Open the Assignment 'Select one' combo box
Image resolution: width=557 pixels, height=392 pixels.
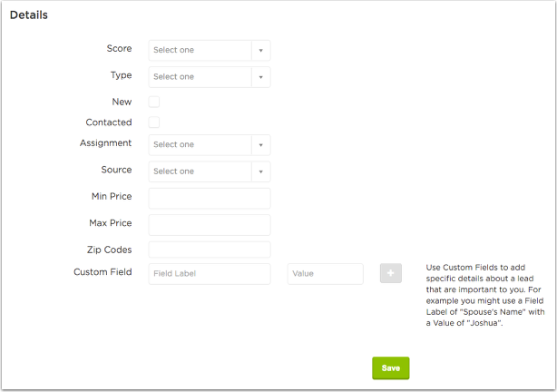210,145
